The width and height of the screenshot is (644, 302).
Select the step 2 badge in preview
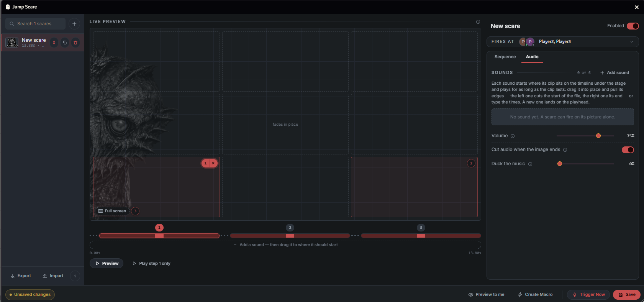pos(471,163)
